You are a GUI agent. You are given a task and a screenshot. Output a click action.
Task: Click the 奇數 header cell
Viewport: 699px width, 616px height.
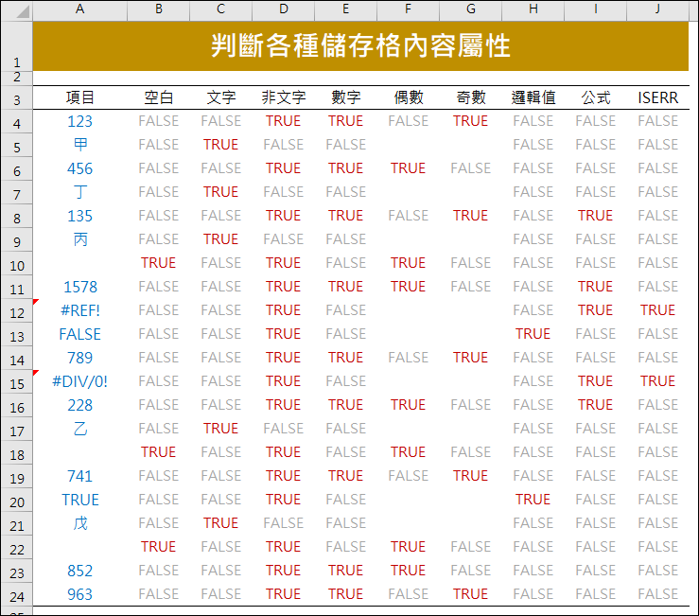tap(470, 97)
